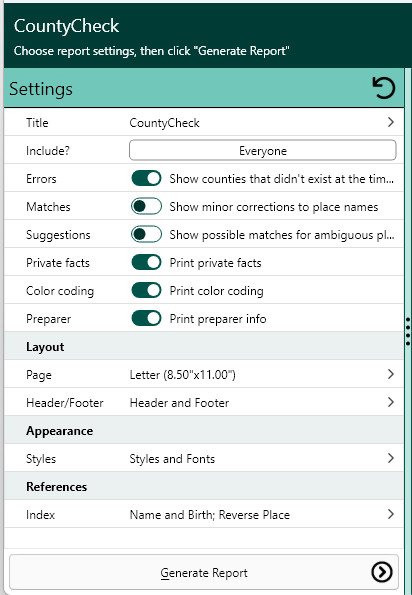The width and height of the screenshot is (412, 595).
Task: Click the CountyCheck header title
Action: point(66,26)
